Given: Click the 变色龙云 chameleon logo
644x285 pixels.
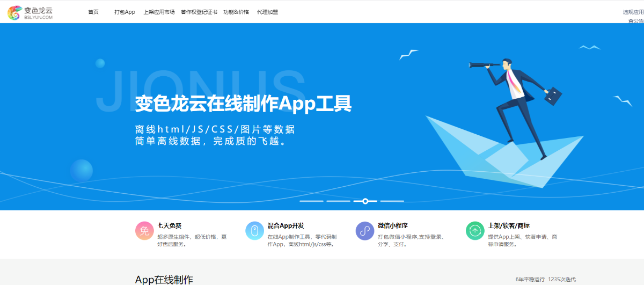Looking at the screenshot, I should [x=31, y=12].
